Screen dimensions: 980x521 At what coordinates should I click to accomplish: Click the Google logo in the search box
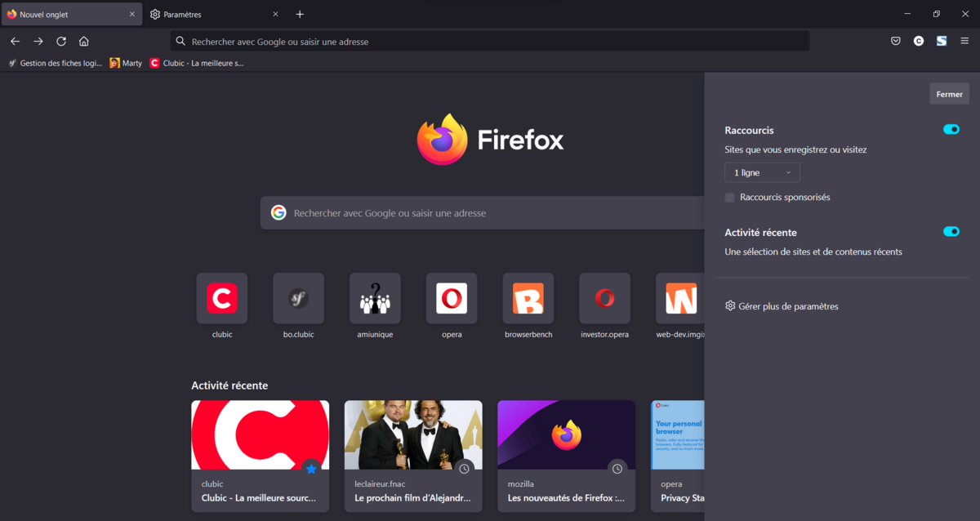[x=278, y=213]
